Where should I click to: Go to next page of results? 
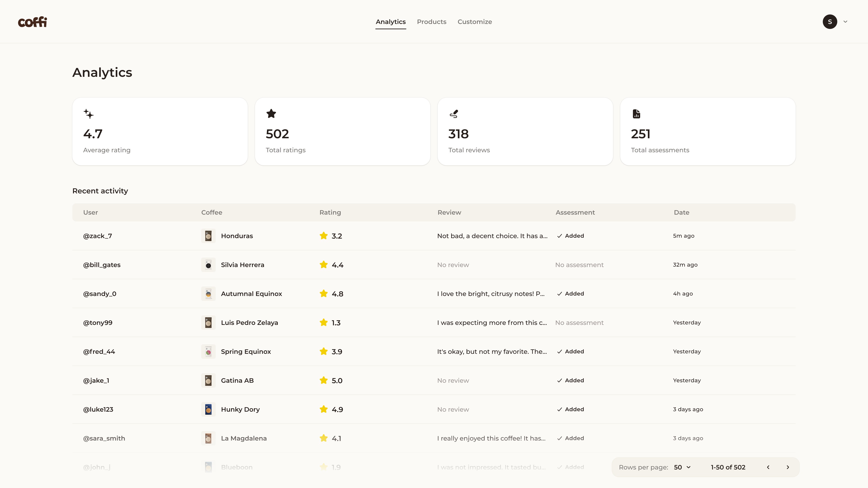(788, 467)
